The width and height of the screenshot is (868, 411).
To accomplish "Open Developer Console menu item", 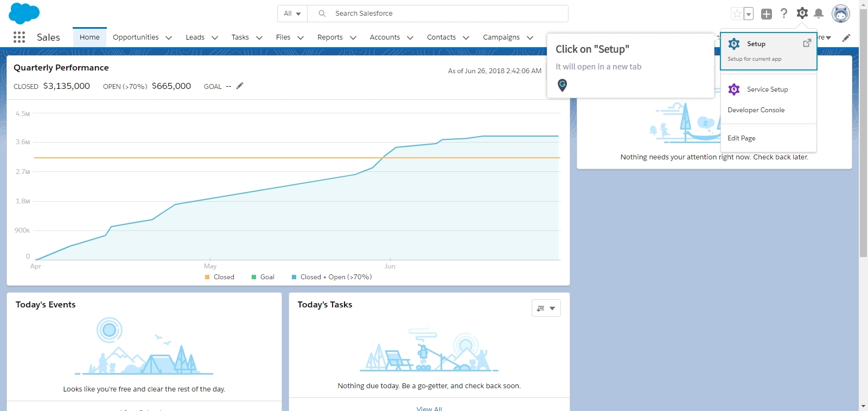I will point(768,110).
